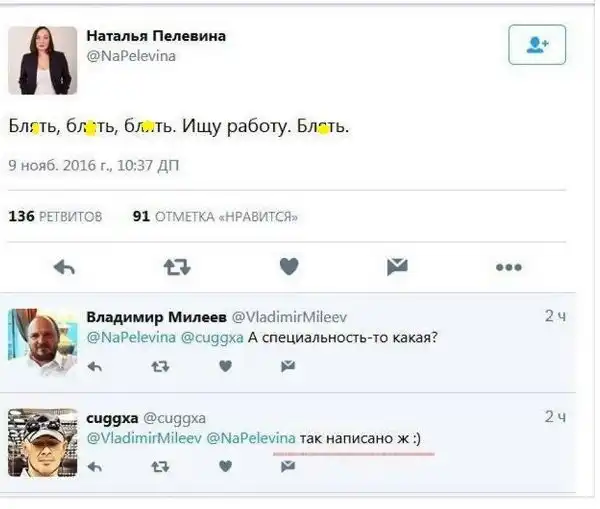Like the main tweet with heart icon
600x509 pixels.
(289, 266)
